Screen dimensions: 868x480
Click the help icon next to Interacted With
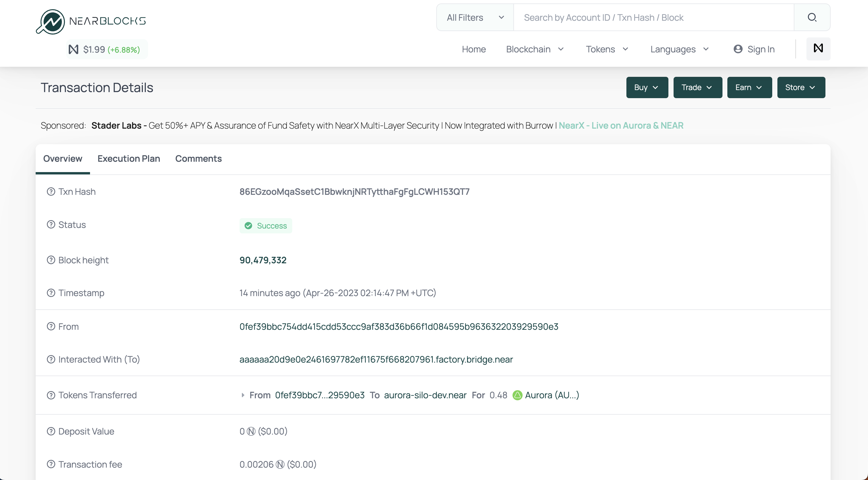[51, 359]
